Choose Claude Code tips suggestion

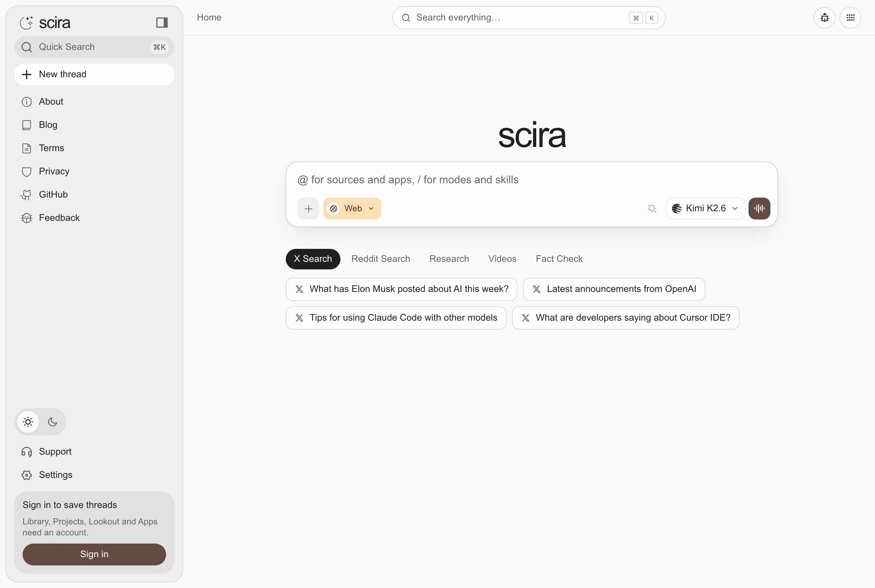396,318
